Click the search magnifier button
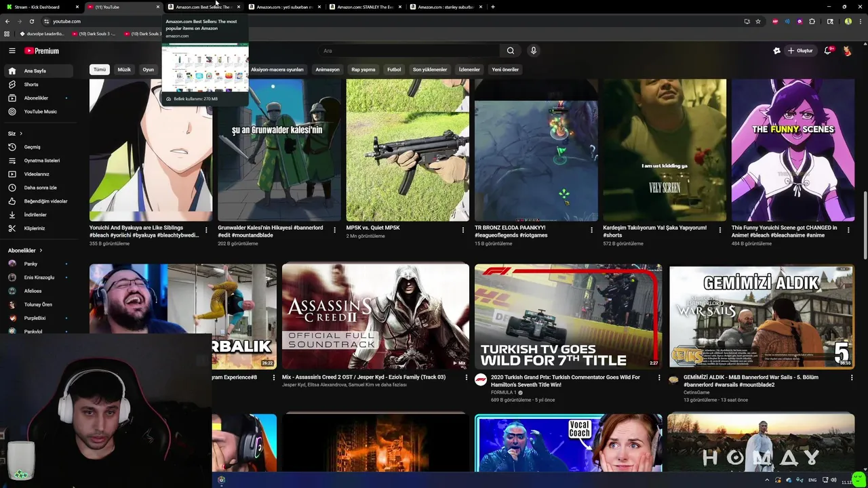Screen dimensions: 868x488 (x=511, y=51)
